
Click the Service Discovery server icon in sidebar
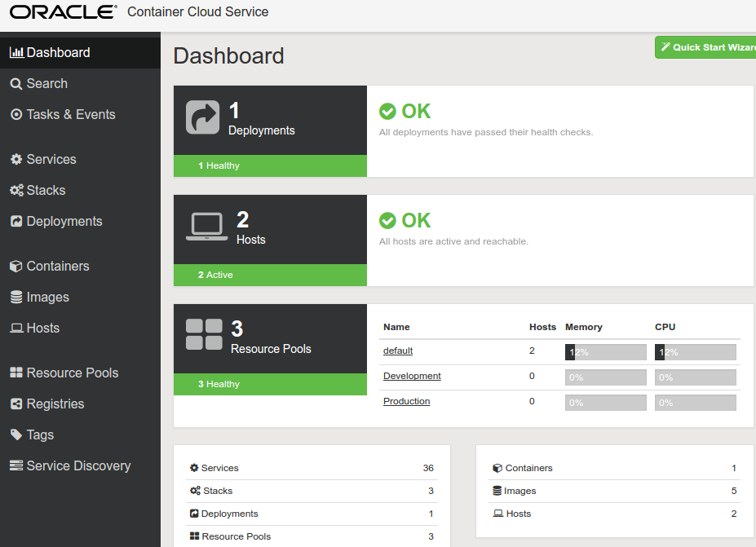16,465
